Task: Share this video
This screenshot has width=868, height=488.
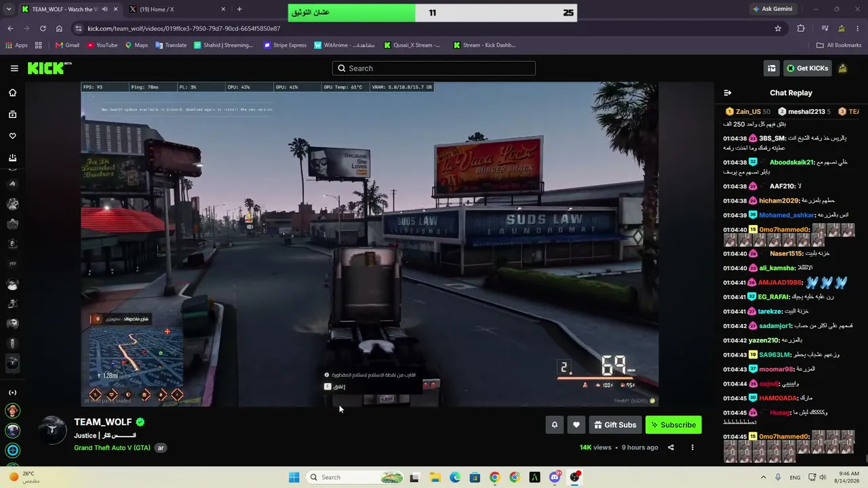Action: click(x=671, y=447)
